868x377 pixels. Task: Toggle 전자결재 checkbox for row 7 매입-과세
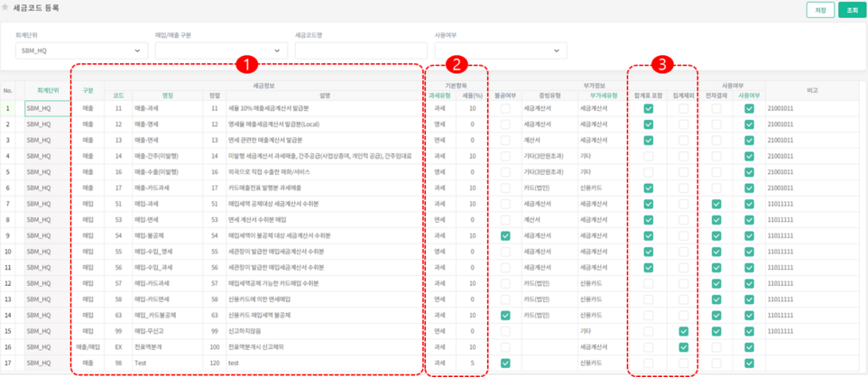click(x=716, y=204)
